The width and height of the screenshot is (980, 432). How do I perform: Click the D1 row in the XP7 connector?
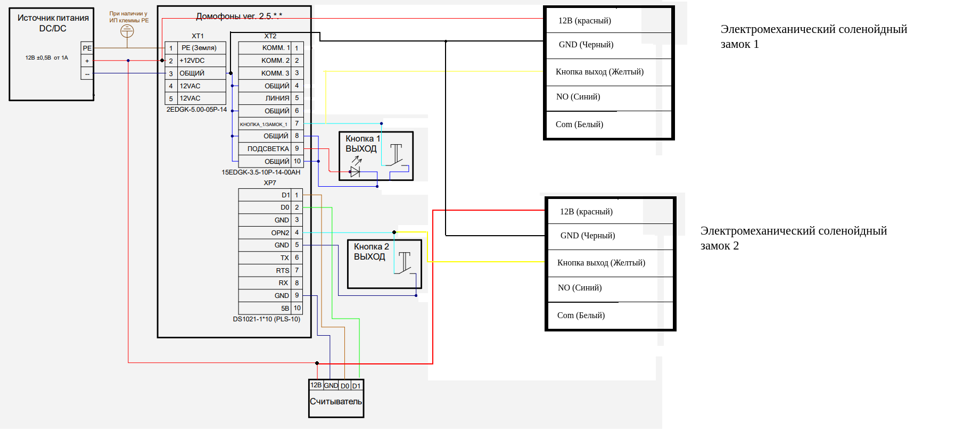[x=270, y=195]
